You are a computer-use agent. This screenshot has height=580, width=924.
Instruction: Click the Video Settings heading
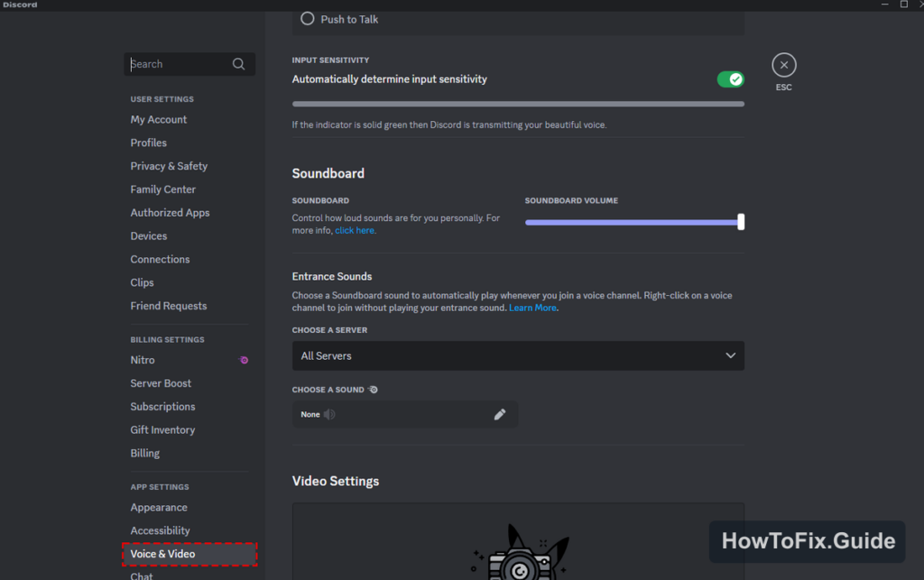point(336,481)
